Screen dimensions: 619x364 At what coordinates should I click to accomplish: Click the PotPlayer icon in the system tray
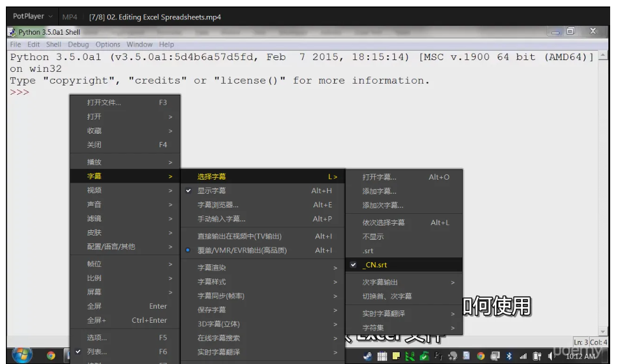(x=368, y=356)
